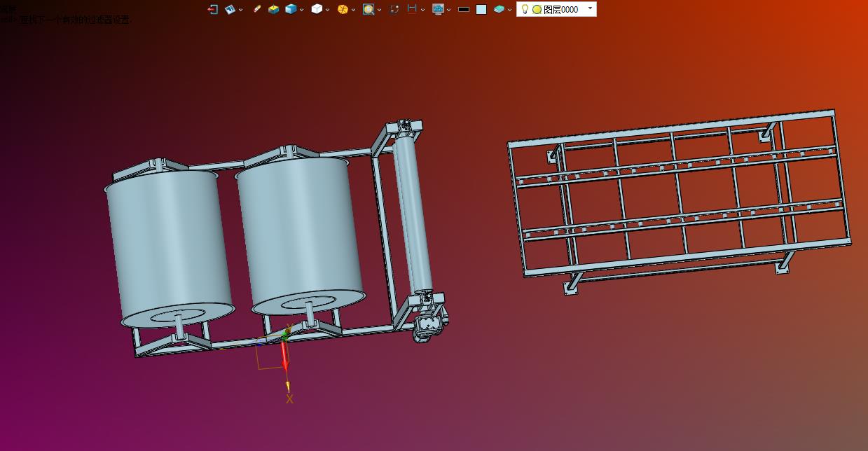Viewport: 868px width, 451px height.
Task: Click the yellow-topped blue box icon
Action: 274,9
